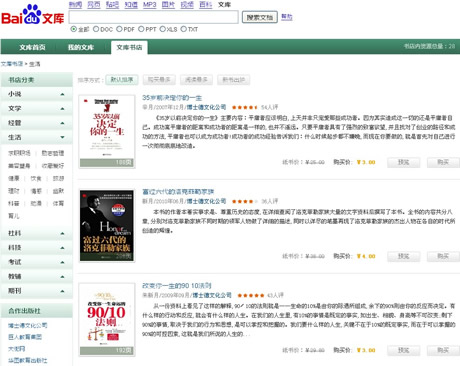
Task: Open the book title 35岁前决定你的一生
Action: click(172, 98)
